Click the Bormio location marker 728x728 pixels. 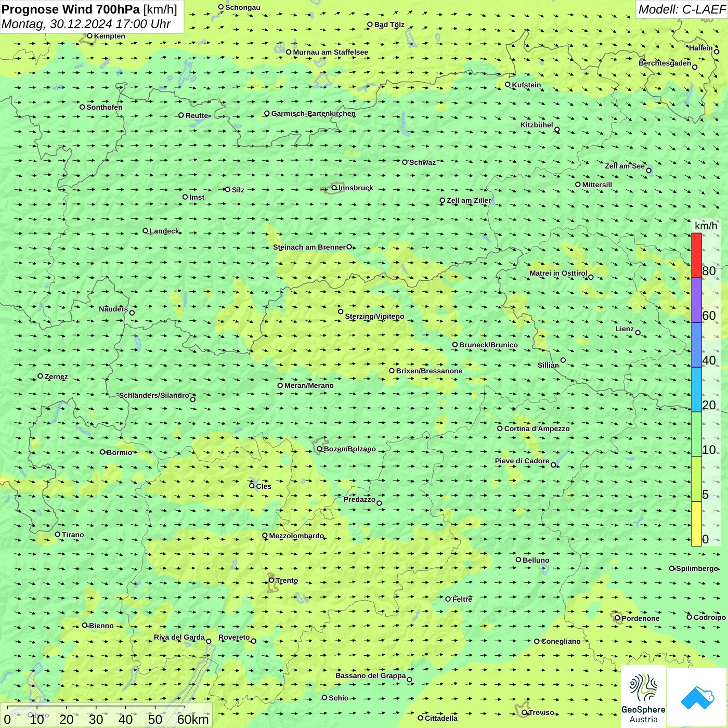click(x=102, y=452)
